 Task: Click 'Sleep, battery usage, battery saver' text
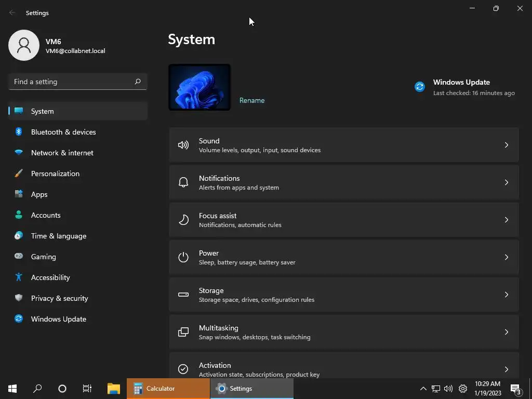247,262
